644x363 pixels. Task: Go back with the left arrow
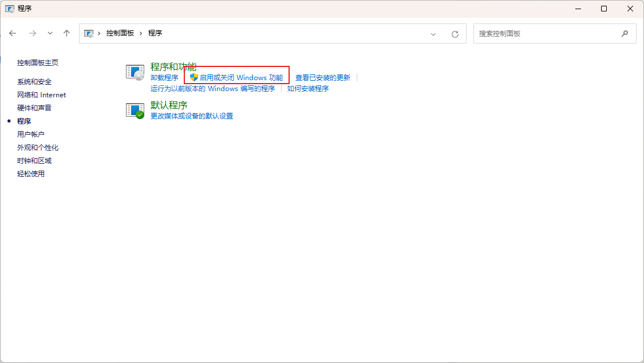pos(13,33)
